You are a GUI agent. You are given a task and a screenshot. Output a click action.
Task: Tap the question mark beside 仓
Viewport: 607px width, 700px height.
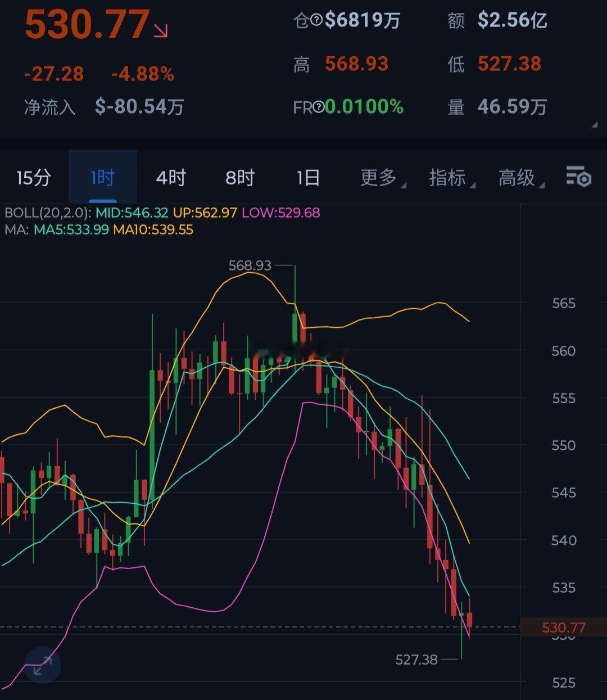tap(316, 20)
